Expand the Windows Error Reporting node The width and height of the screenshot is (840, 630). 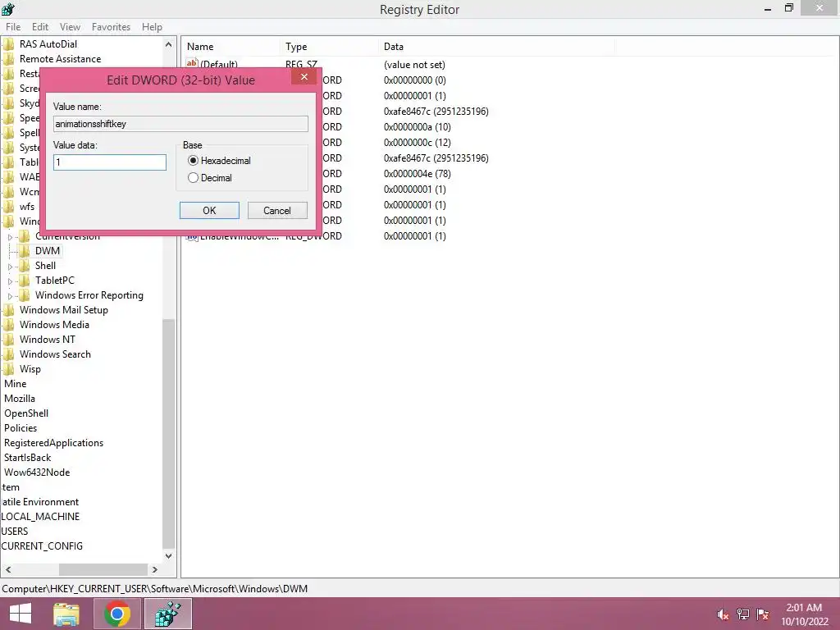[10, 295]
